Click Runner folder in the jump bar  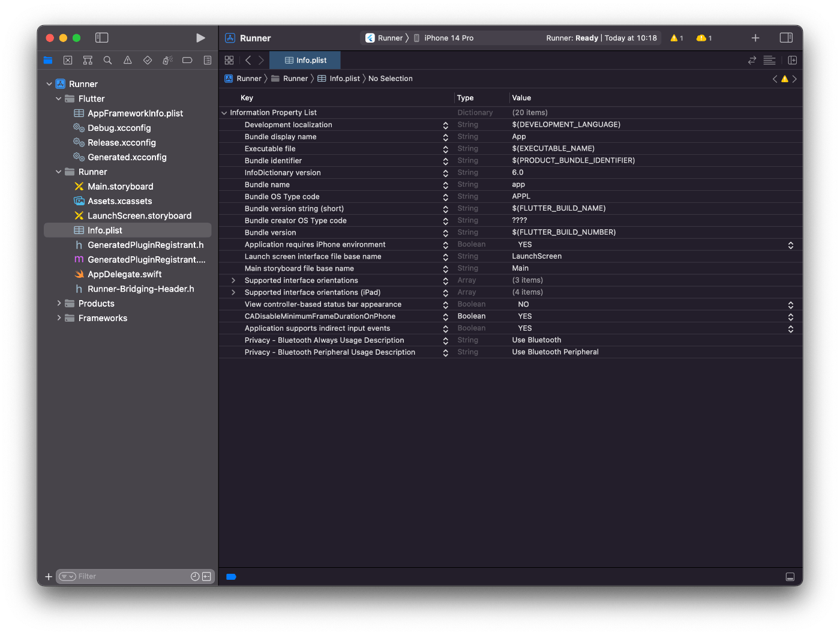tap(289, 79)
